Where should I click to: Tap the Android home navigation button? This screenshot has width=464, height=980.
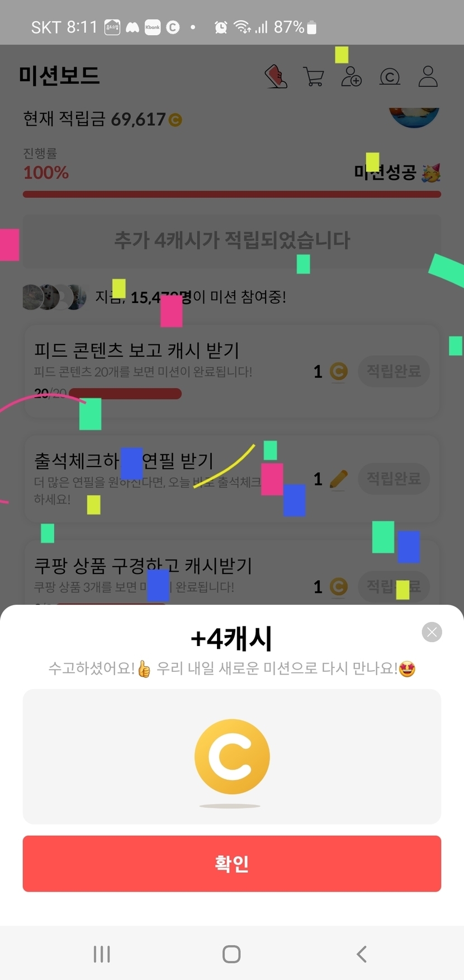point(231,954)
